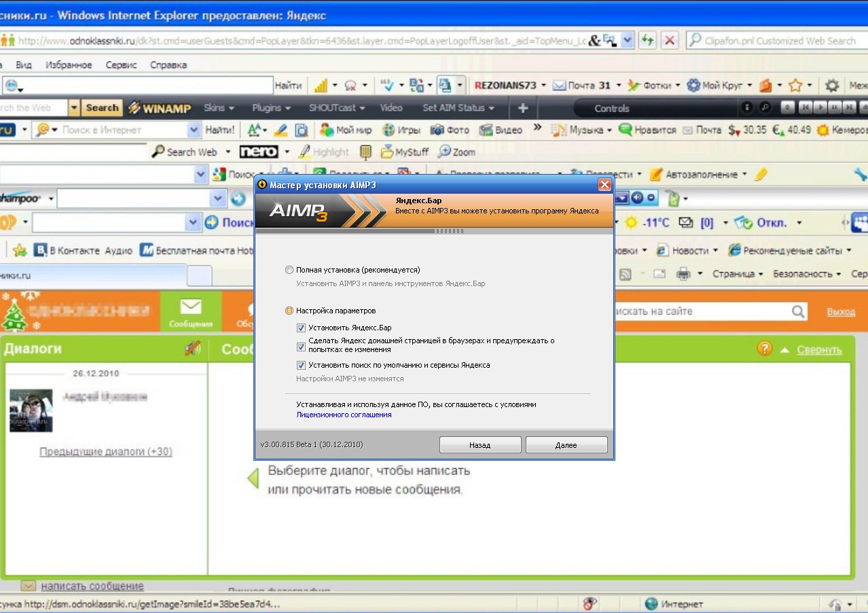Click MyStuff icon on toolbar
Viewport: 868px width, 613px height.
(x=405, y=152)
